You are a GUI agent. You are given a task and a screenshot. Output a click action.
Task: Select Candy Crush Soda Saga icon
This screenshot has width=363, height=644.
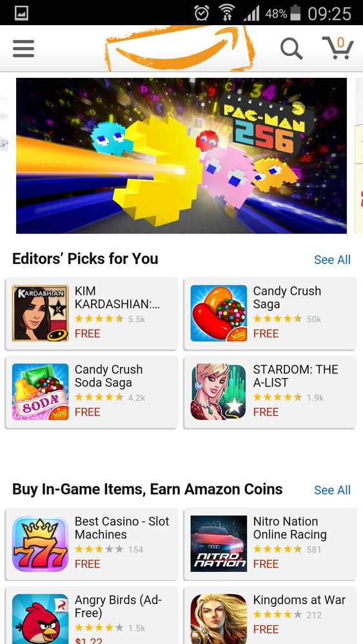pos(40,392)
